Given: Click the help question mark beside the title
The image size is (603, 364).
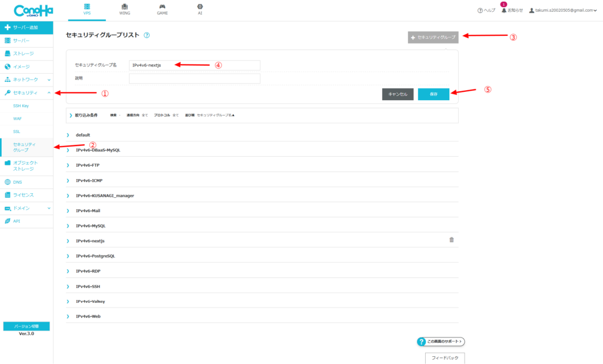Looking at the screenshot, I should click(147, 35).
